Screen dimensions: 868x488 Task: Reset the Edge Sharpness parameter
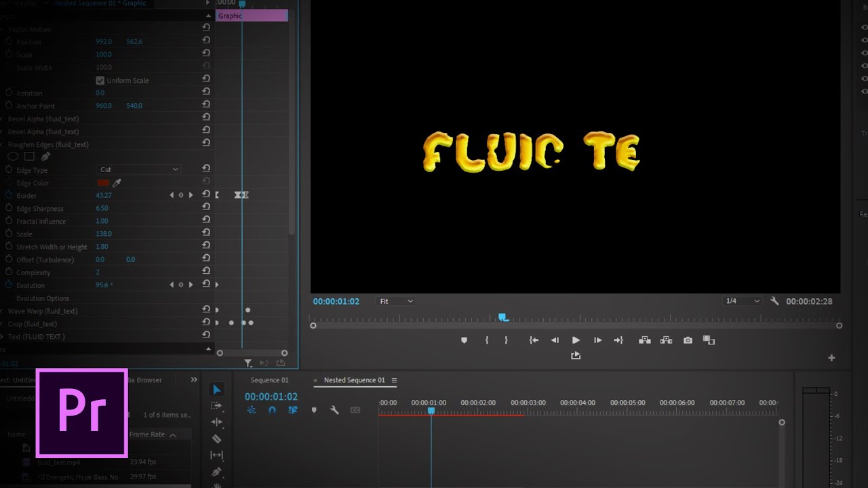click(x=205, y=208)
